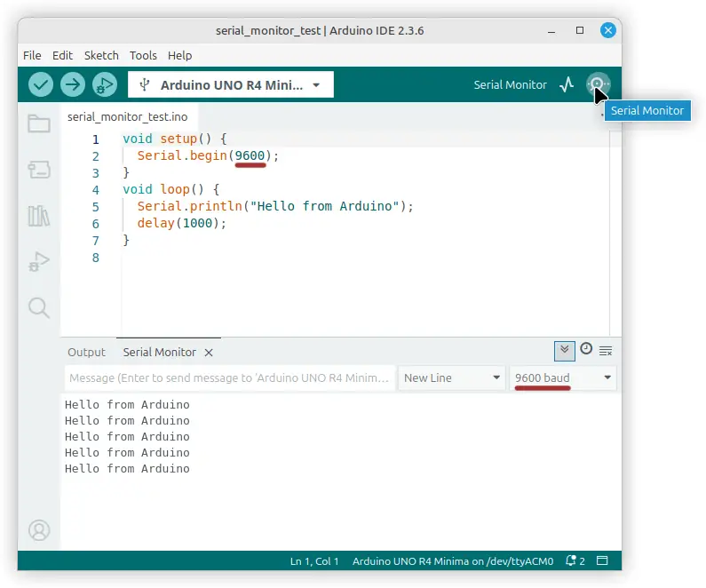The height and width of the screenshot is (588, 706).
Task: Start debugging with the debug play icon
Action: pyautogui.click(x=105, y=84)
